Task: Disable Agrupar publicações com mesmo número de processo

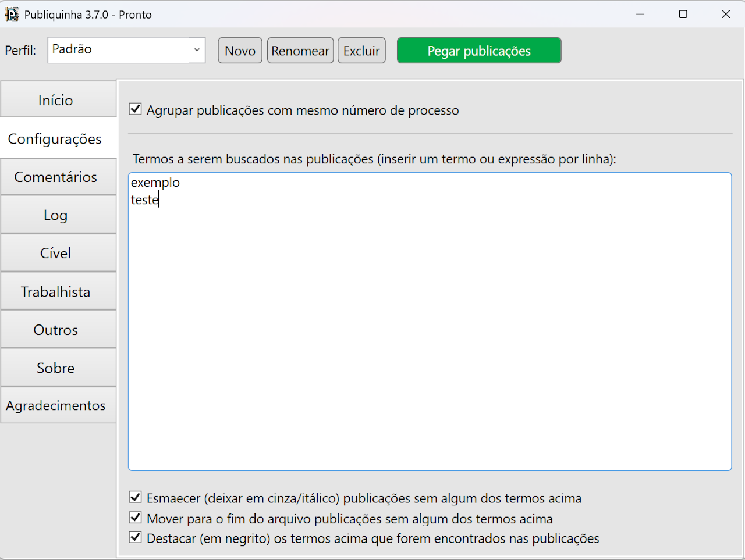Action: tap(135, 108)
